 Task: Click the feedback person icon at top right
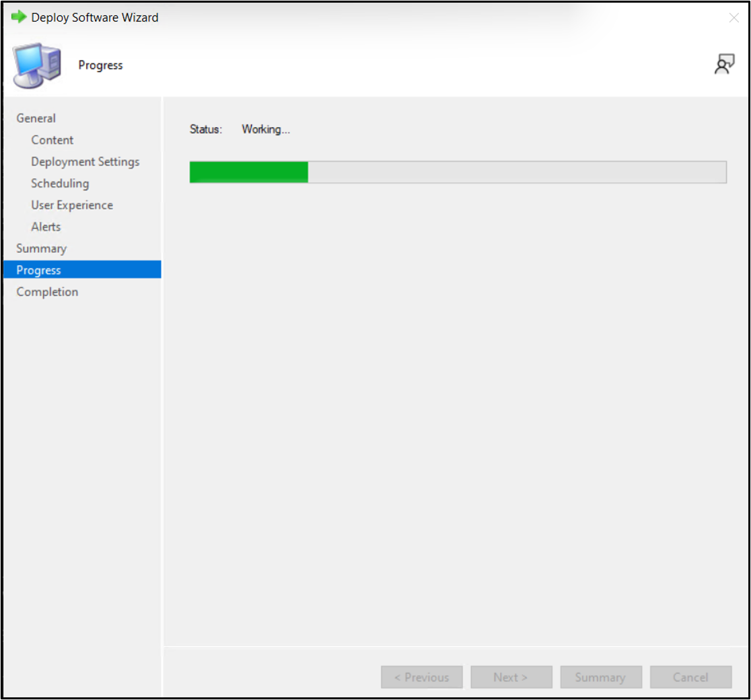(x=724, y=64)
